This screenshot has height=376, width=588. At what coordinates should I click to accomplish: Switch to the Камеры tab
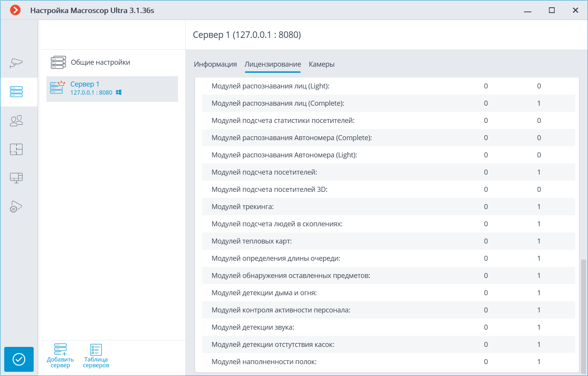click(322, 64)
